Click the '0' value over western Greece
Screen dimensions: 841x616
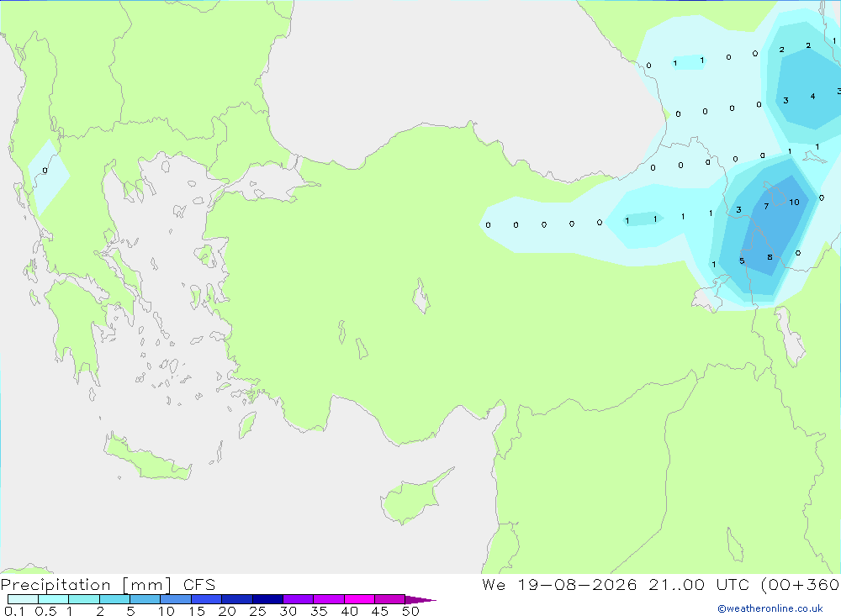click(x=45, y=171)
